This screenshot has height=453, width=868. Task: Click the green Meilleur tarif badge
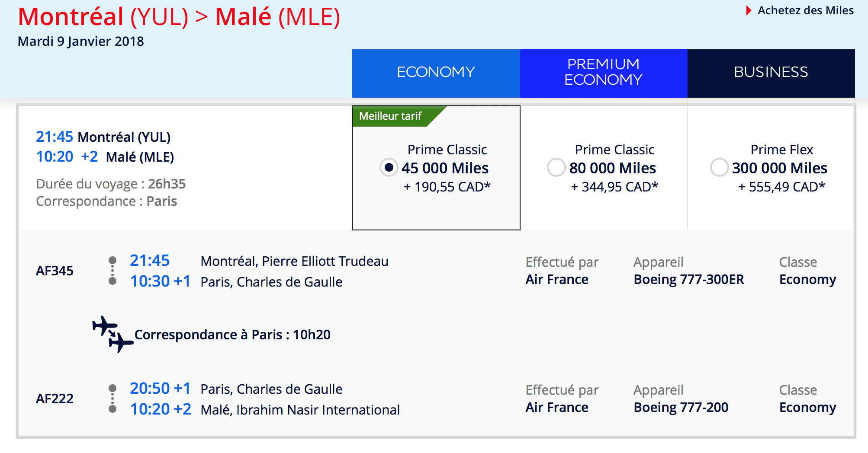click(392, 116)
